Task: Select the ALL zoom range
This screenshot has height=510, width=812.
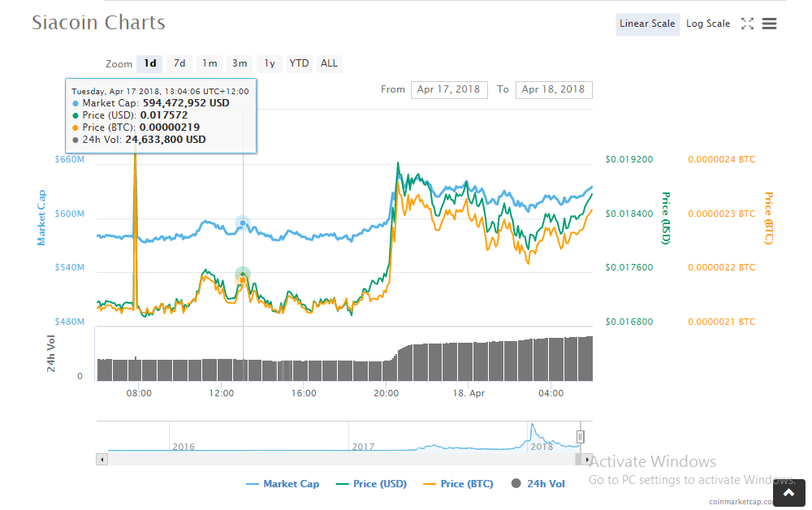Action: click(329, 63)
